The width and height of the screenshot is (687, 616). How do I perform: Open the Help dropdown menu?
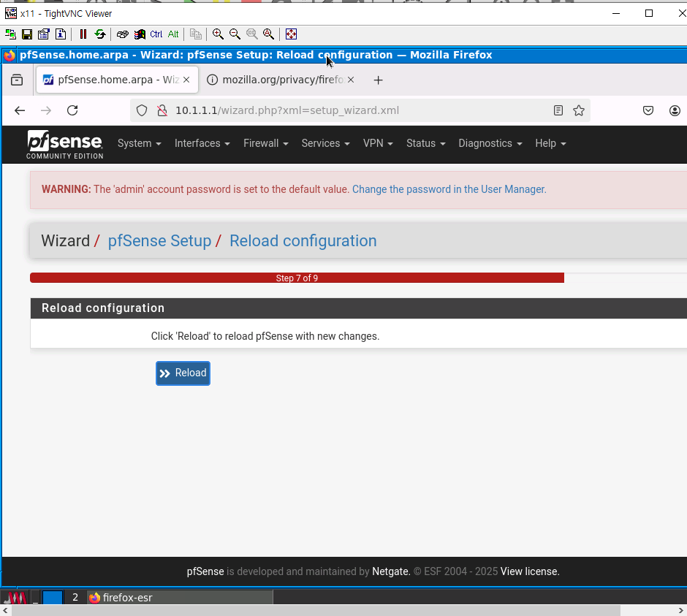pyautogui.click(x=550, y=143)
